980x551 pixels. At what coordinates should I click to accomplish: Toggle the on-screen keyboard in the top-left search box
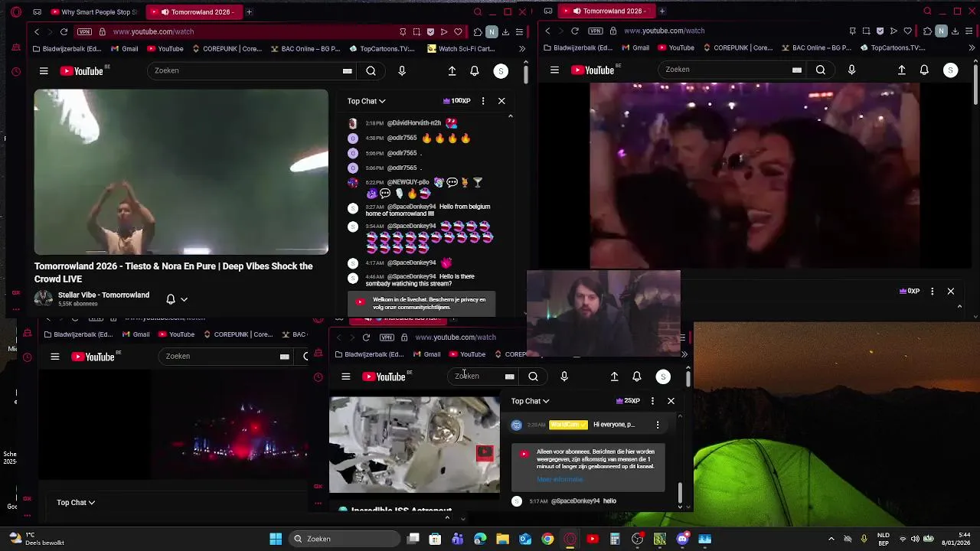point(347,71)
